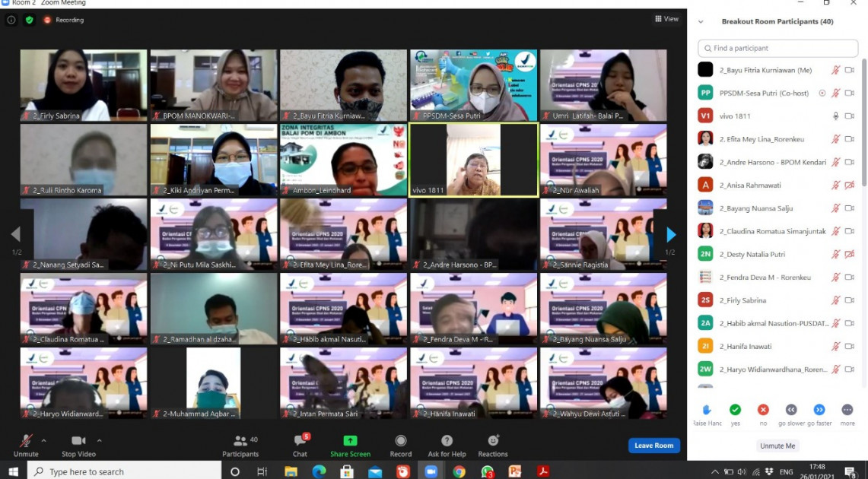Open the Chat panel
Viewport: 868px width, 479px height.
(x=300, y=446)
